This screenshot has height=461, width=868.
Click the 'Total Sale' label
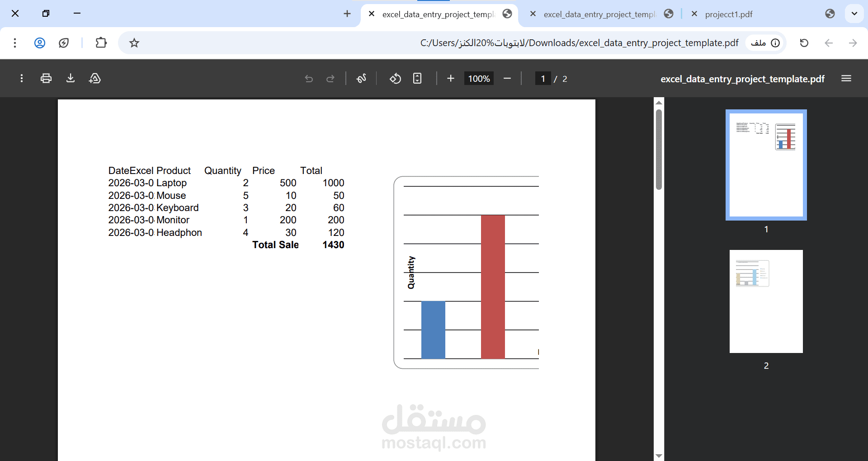tap(275, 245)
